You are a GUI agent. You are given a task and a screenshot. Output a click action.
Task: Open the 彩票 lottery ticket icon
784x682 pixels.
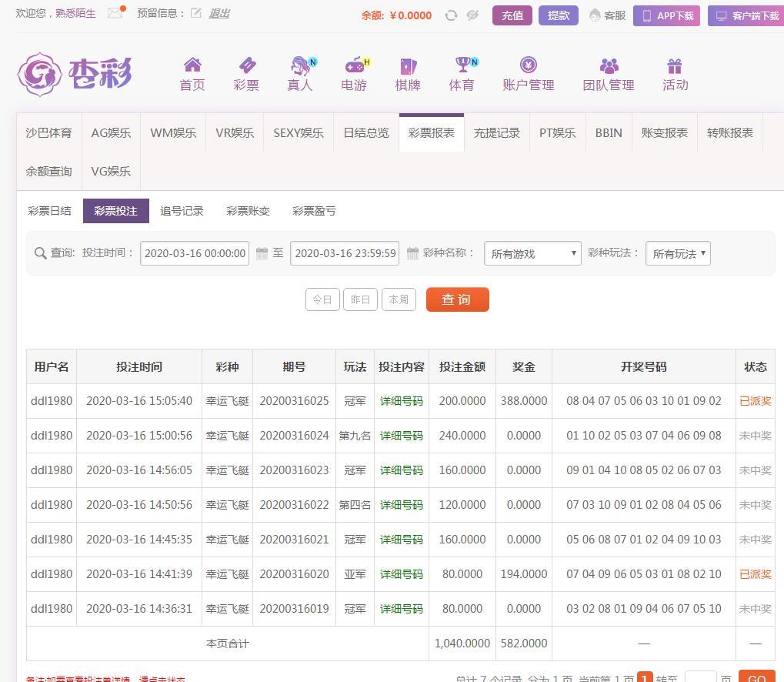click(x=246, y=65)
